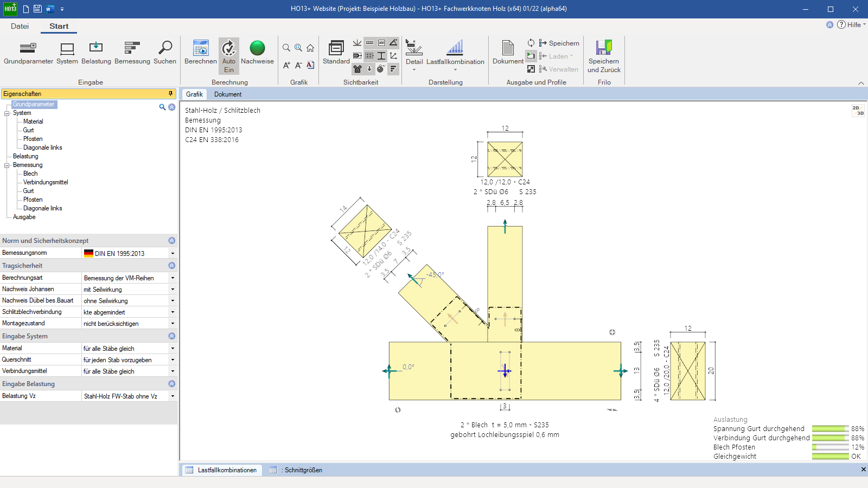Click Speichern und Zurück disk icon
Image resolution: width=868 pixels, height=488 pixels.
604,56
